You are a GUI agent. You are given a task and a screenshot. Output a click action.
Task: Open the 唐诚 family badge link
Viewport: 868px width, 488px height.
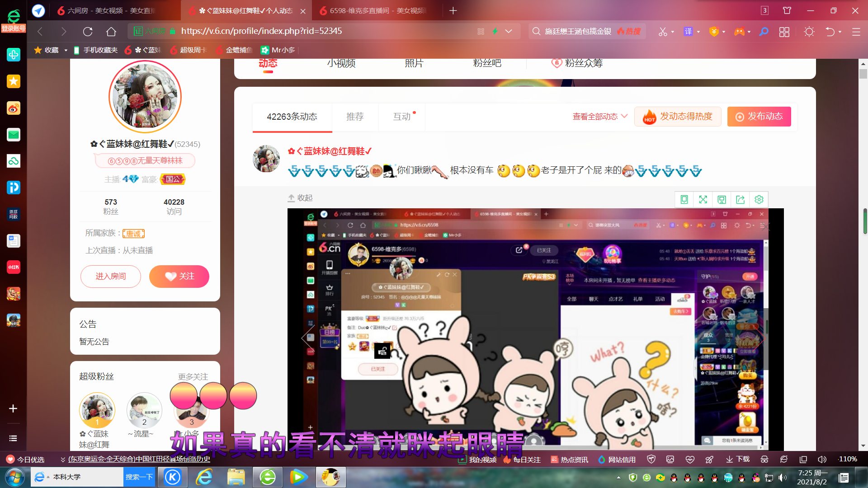click(x=133, y=234)
